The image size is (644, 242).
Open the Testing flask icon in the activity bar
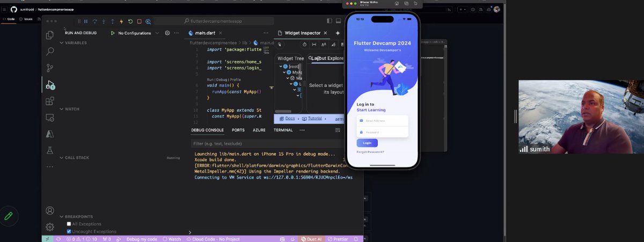[x=50, y=151]
